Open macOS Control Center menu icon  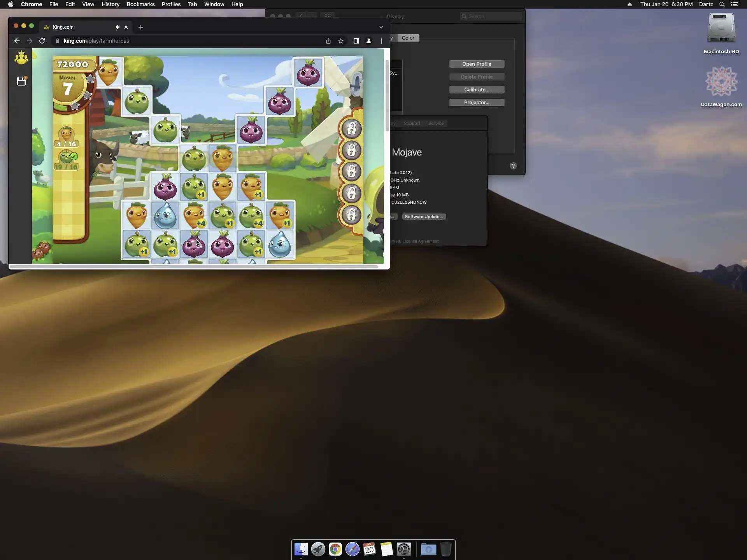(x=734, y=4)
